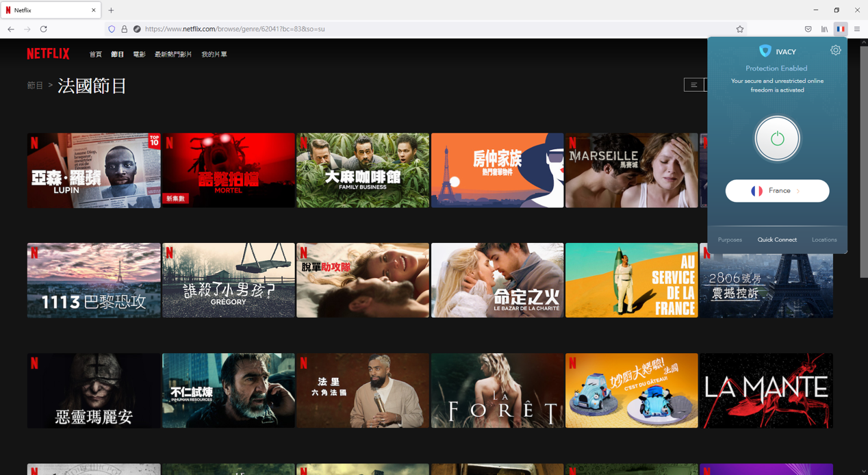Open the La Mante thumbnail
This screenshot has width=868, height=475.
tap(766, 391)
